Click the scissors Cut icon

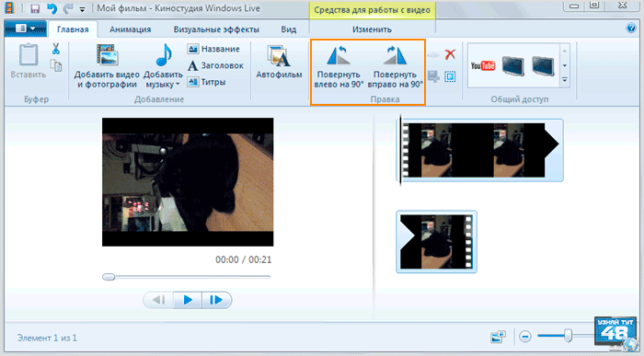56,49
